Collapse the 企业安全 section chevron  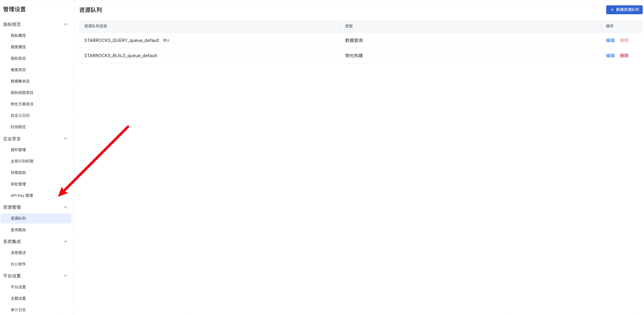click(x=65, y=139)
